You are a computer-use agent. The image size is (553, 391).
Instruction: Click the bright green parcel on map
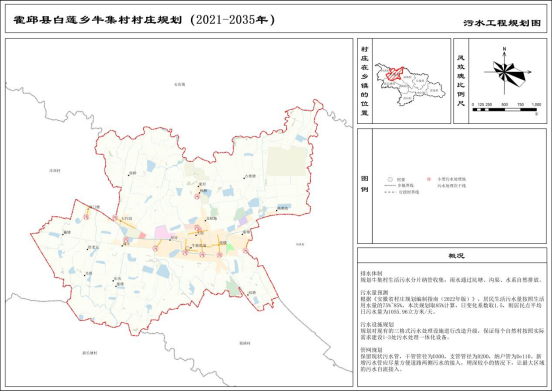pos(230,248)
